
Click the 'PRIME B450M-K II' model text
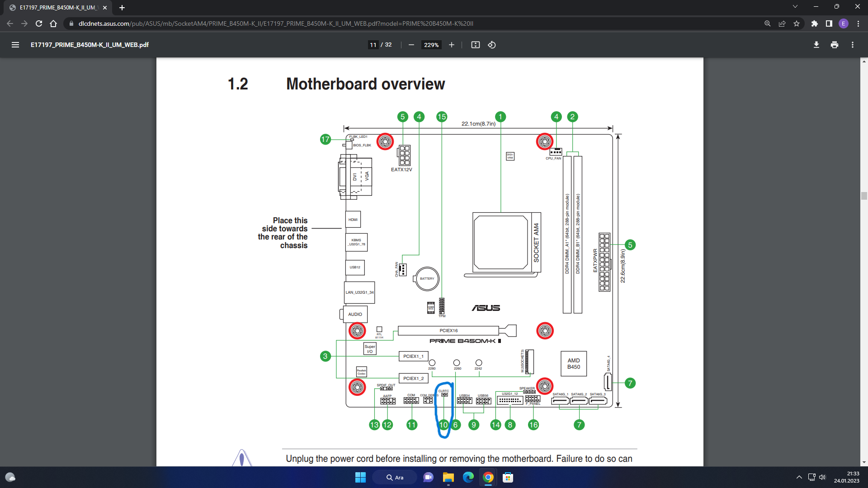click(x=465, y=341)
